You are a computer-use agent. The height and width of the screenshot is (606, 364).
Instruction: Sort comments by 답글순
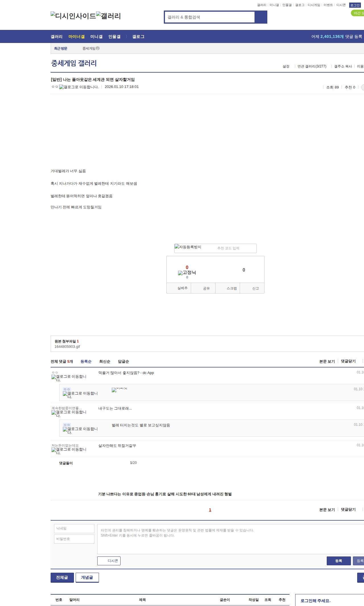click(x=123, y=361)
